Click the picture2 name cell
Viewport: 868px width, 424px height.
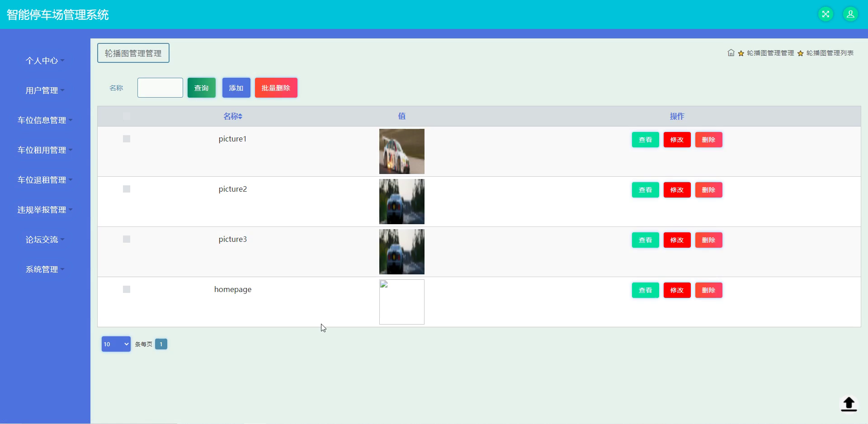click(x=233, y=189)
